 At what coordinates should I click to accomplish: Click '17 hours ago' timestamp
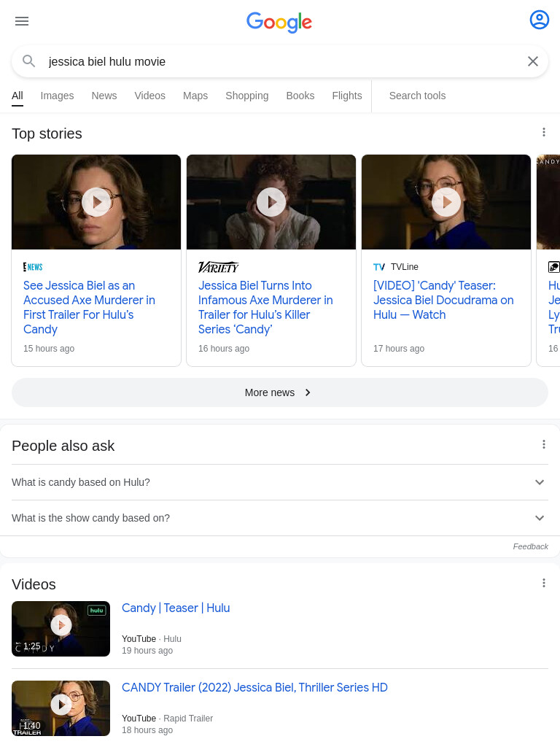coord(399,348)
